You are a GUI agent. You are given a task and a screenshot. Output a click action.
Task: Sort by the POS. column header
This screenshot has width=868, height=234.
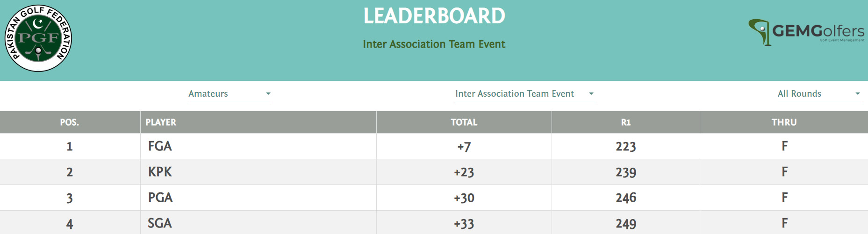(70, 122)
